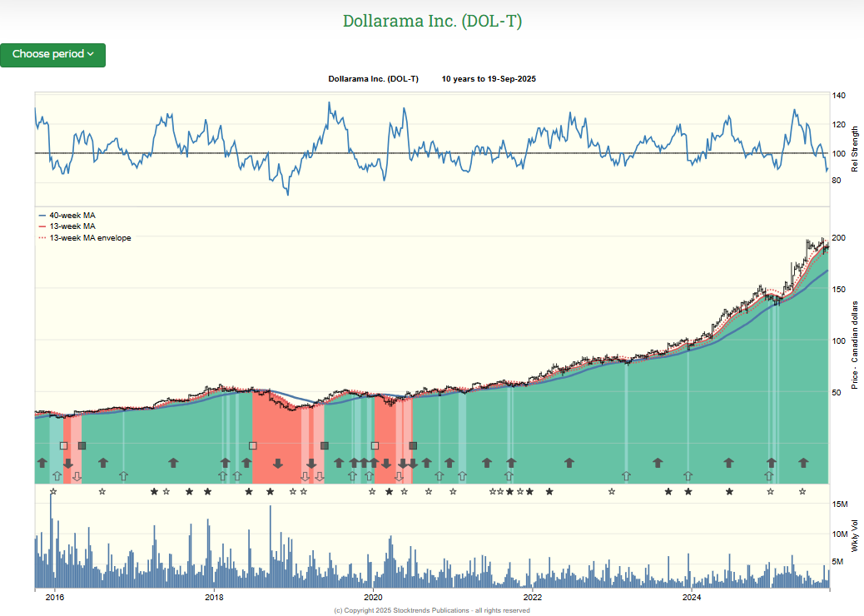Select the 40-week MA legend label

[72, 216]
